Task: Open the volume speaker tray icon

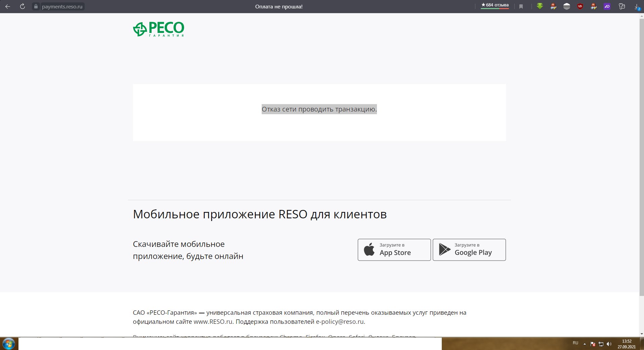Action: [609, 344]
